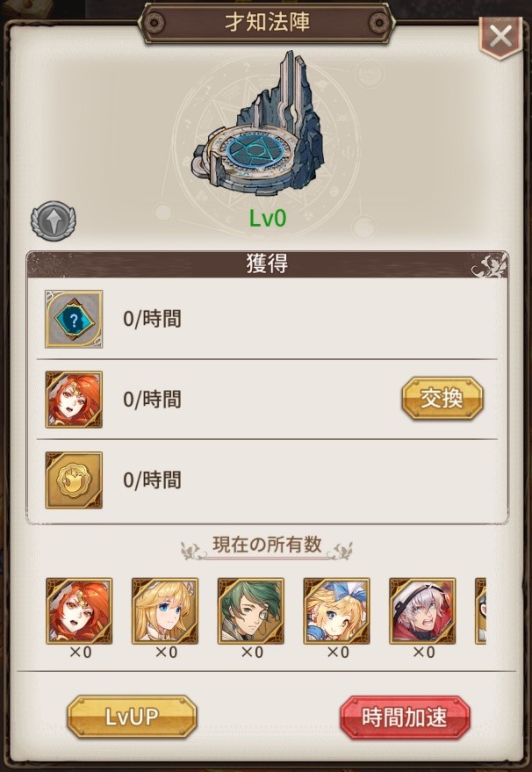Tap the red-haired heroine icon in 獲得 list
This screenshot has height=772, width=532.
pos(74,400)
